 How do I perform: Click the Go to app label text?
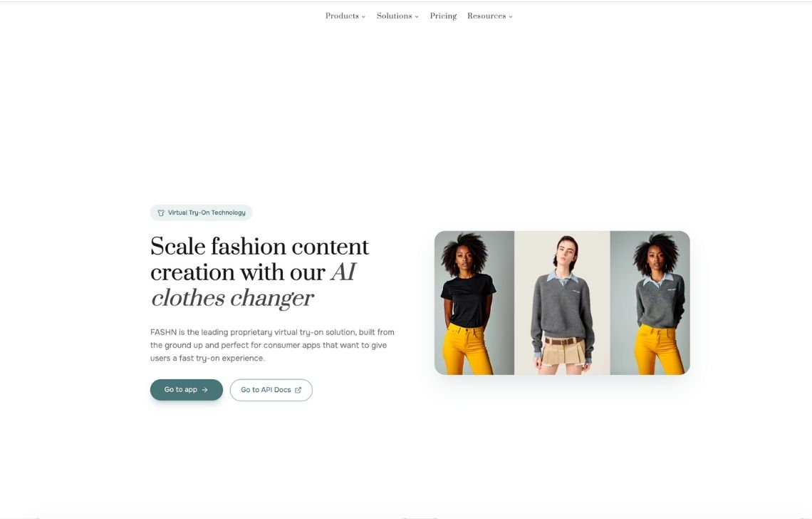tap(181, 389)
